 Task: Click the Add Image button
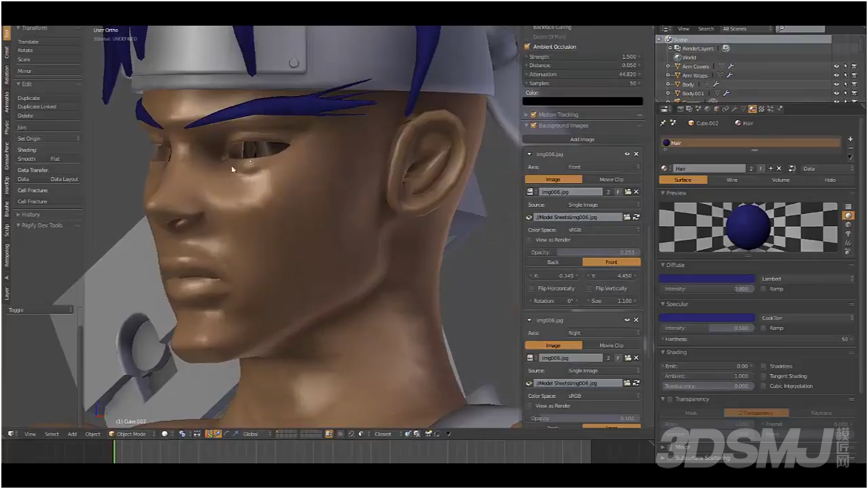(x=582, y=139)
